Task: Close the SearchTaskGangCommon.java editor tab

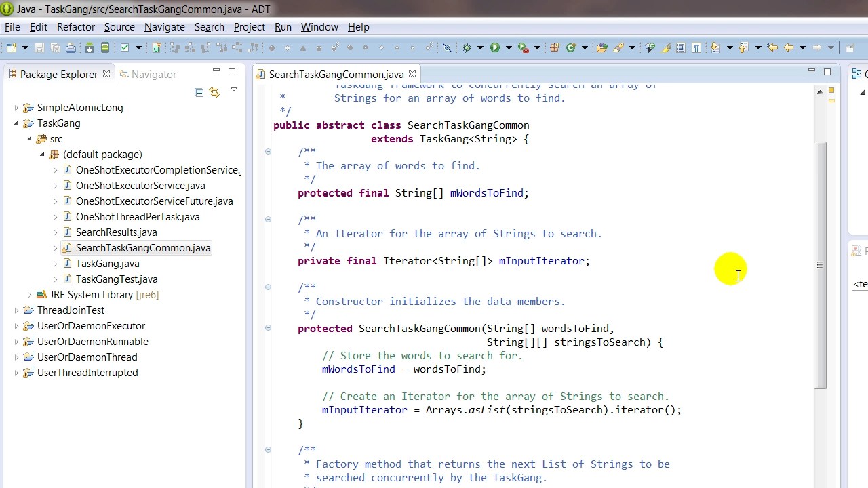Action: click(412, 74)
